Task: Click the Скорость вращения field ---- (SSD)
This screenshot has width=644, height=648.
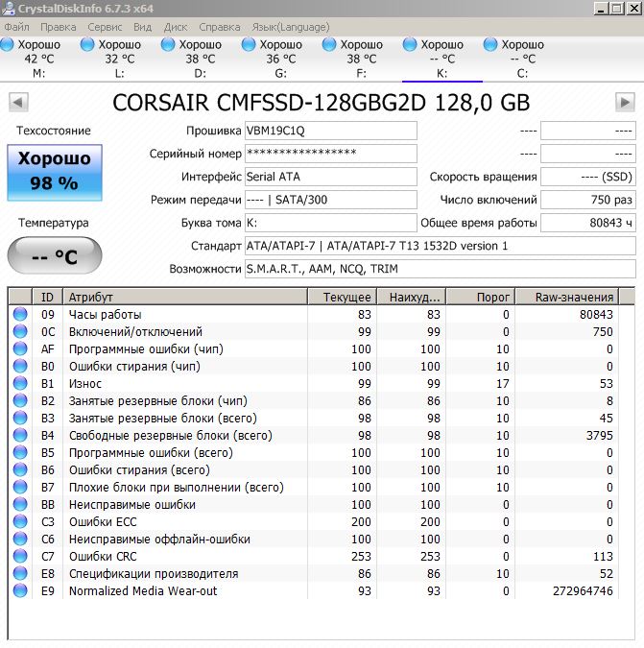Action: coord(587,177)
